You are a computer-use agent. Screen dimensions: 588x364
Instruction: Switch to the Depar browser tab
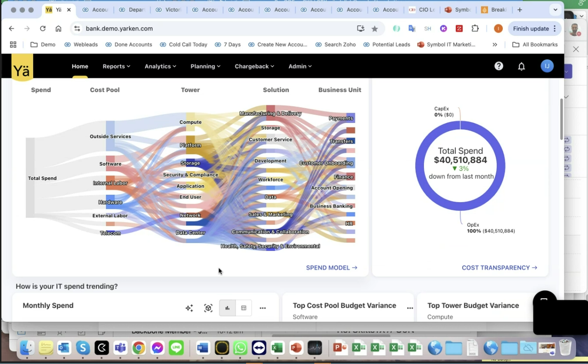click(132, 10)
